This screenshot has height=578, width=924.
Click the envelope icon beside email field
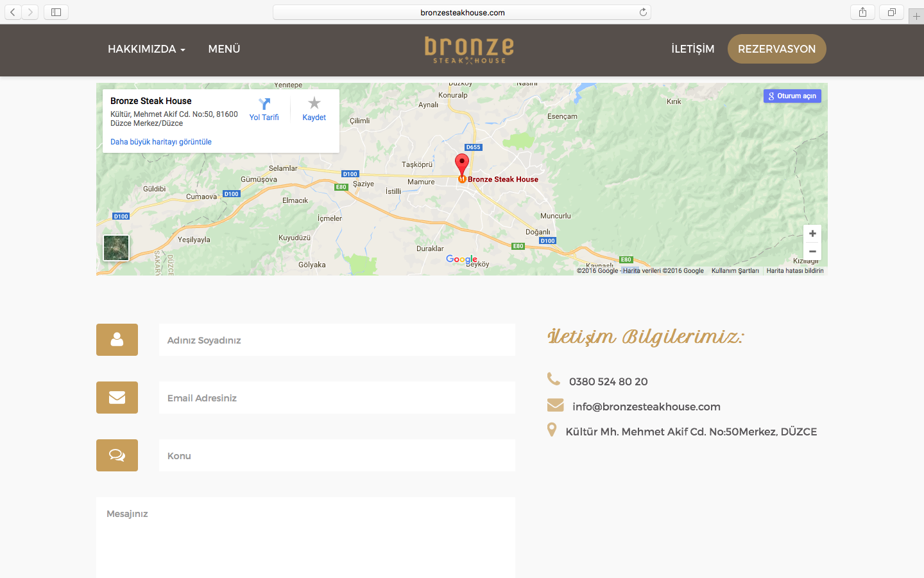click(x=117, y=398)
